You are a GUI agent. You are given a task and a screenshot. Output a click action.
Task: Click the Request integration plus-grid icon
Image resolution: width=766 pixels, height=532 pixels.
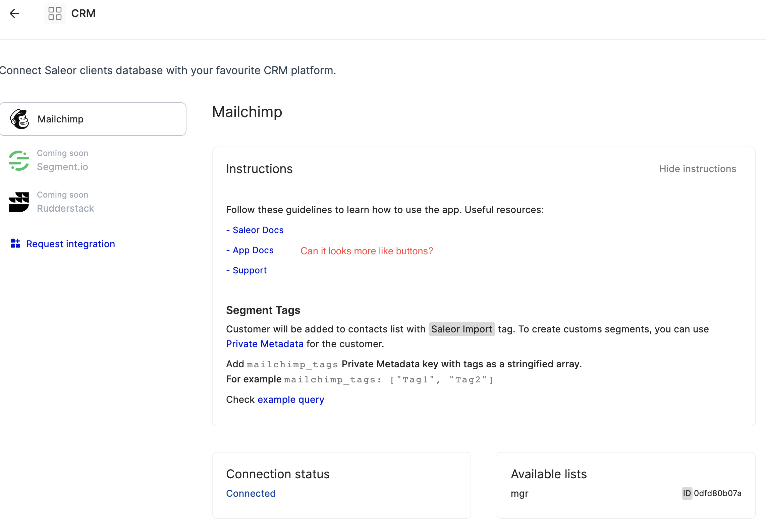coord(15,244)
